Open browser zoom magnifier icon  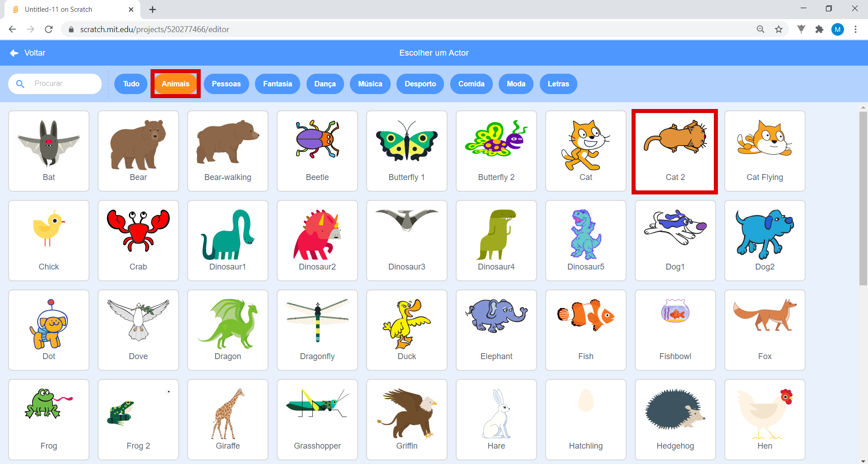click(x=760, y=29)
